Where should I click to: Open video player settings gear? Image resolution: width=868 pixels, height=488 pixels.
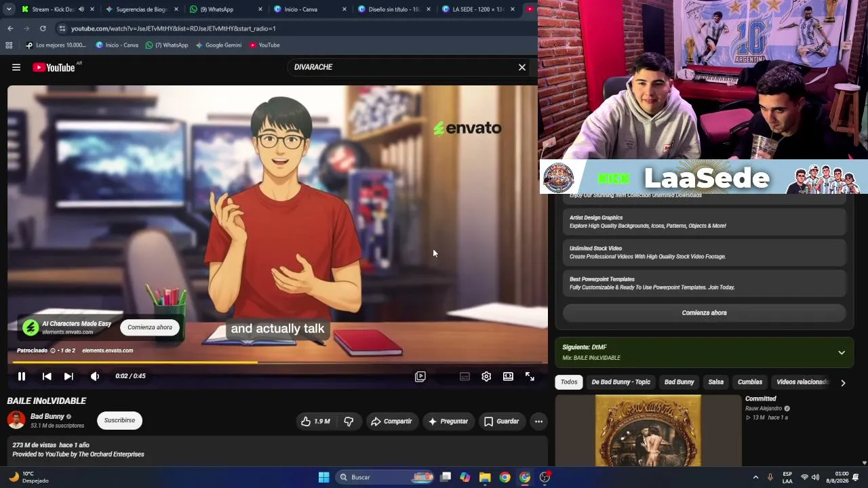tap(486, 376)
